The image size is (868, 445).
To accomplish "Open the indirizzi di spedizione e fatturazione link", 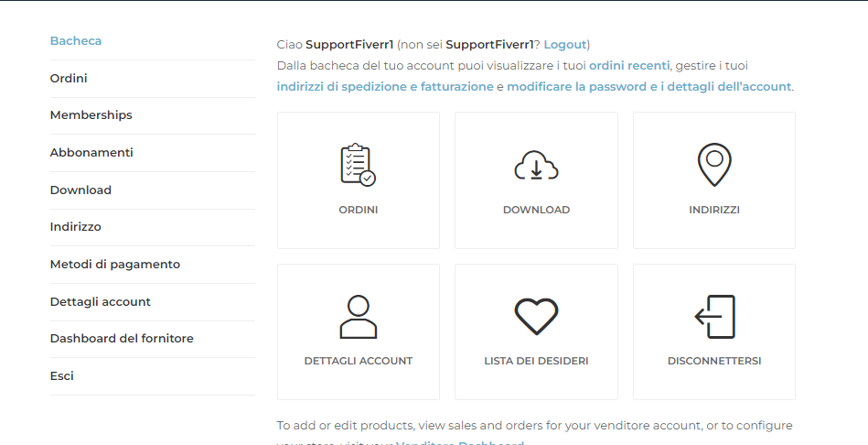I will pos(385,86).
